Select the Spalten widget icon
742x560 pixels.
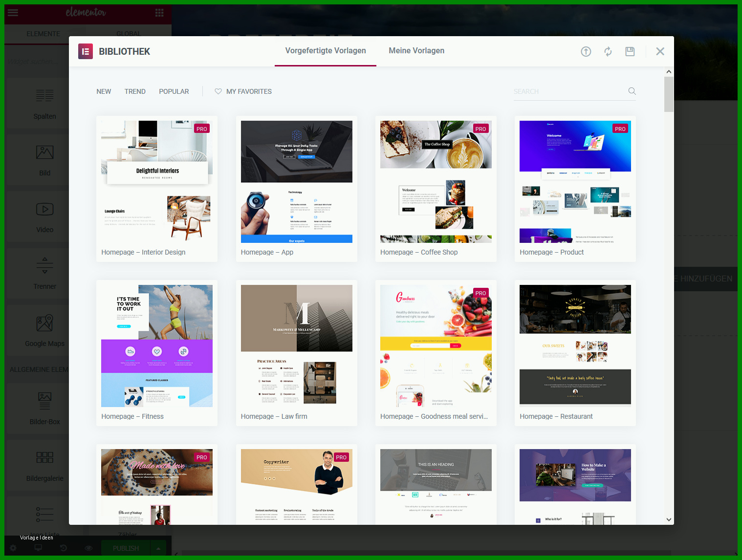click(x=44, y=96)
